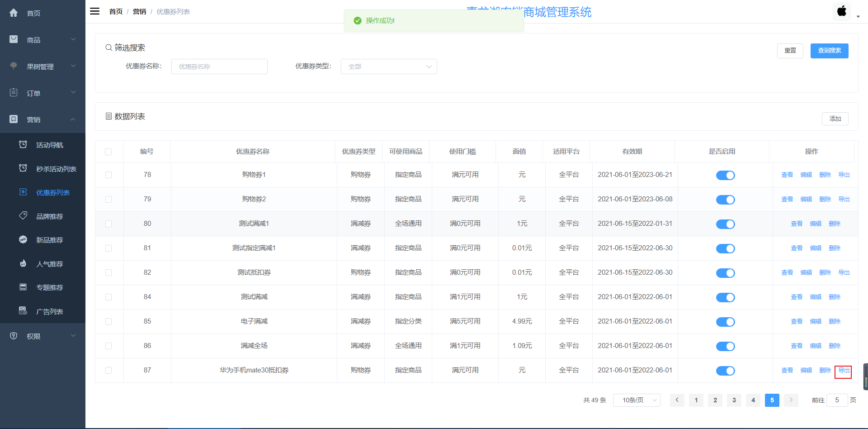Toggle the hamburger sidebar collapse icon
Screen dimensions: 868x429
click(x=94, y=11)
